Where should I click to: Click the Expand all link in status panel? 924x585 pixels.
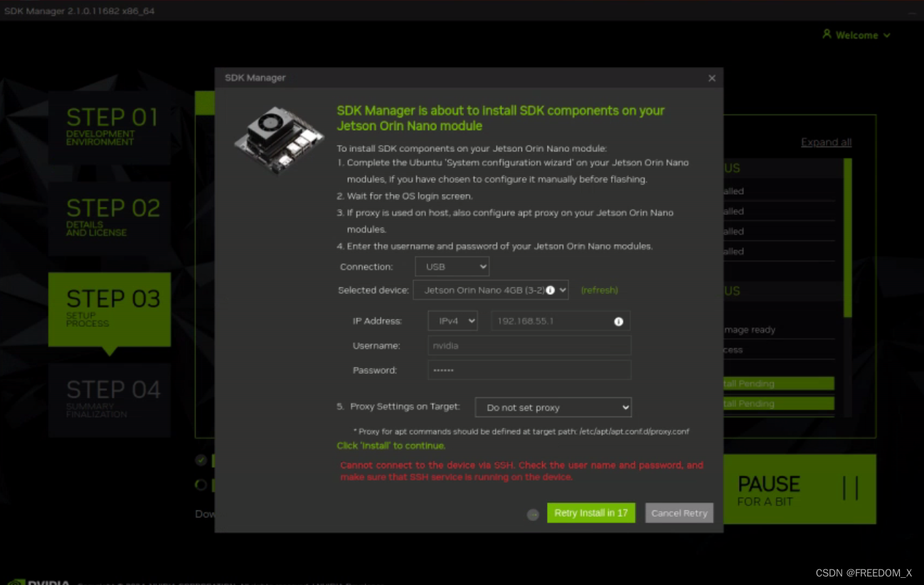[x=826, y=142]
